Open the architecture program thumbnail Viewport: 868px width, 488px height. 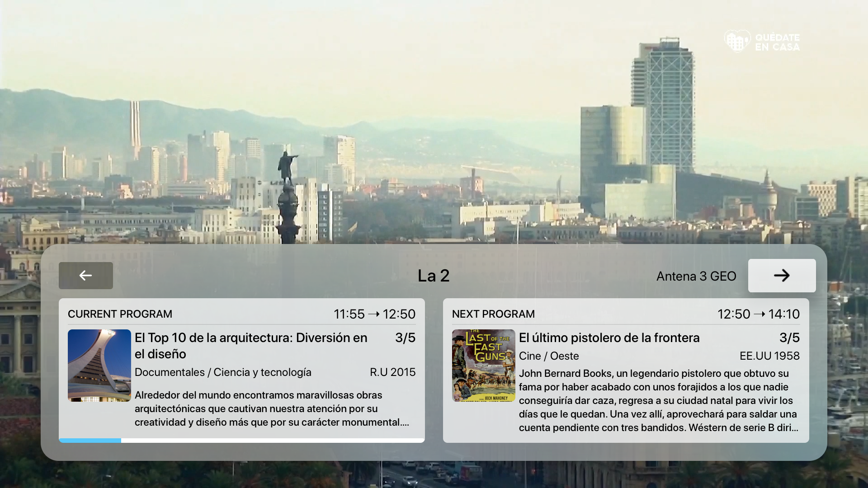coord(99,366)
